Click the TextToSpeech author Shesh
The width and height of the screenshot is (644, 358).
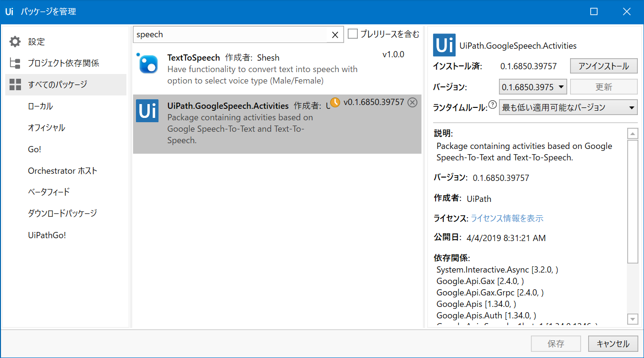point(268,57)
